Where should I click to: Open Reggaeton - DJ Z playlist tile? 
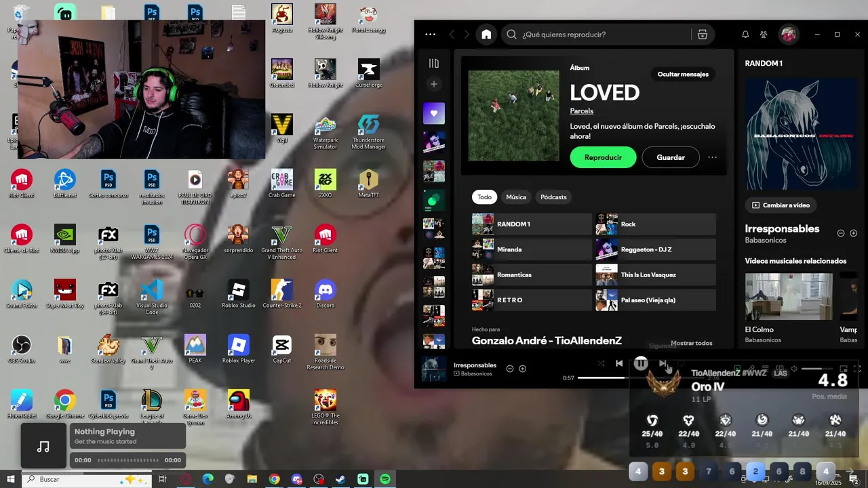tap(656, 249)
